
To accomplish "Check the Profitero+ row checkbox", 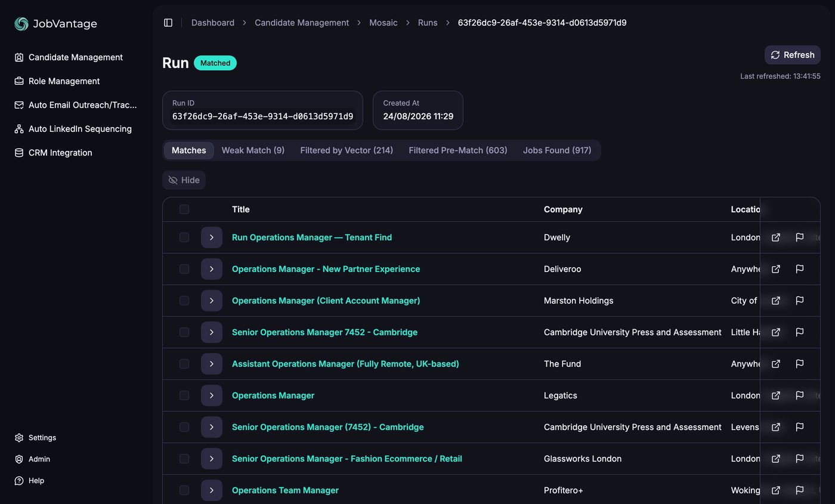I will 184,490.
